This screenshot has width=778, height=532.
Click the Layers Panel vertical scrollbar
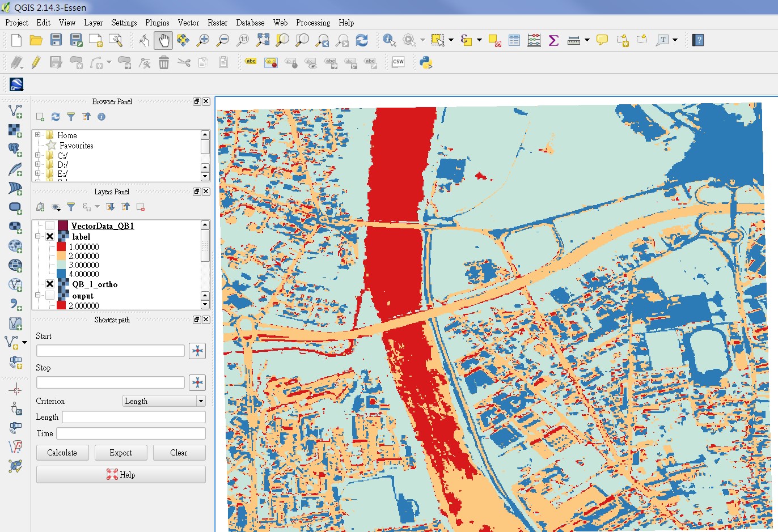point(205,265)
